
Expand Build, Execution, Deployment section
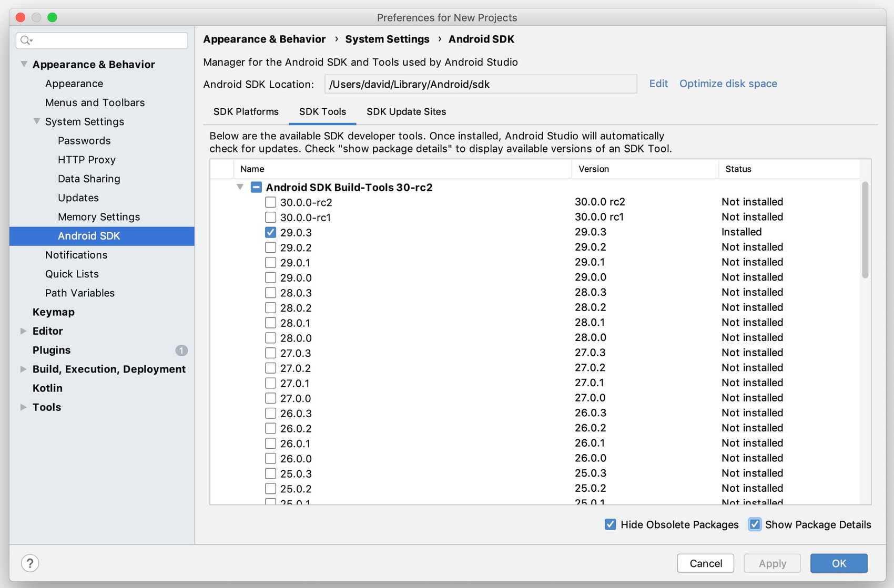tap(23, 369)
